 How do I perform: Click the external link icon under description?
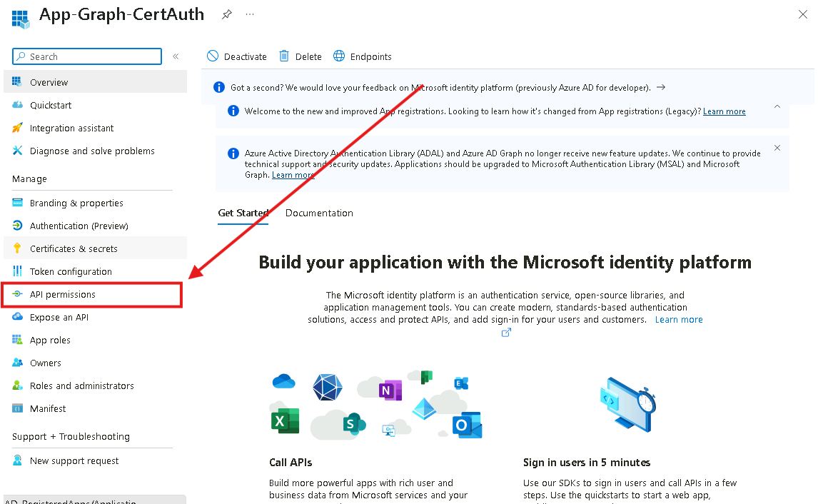[x=506, y=333]
